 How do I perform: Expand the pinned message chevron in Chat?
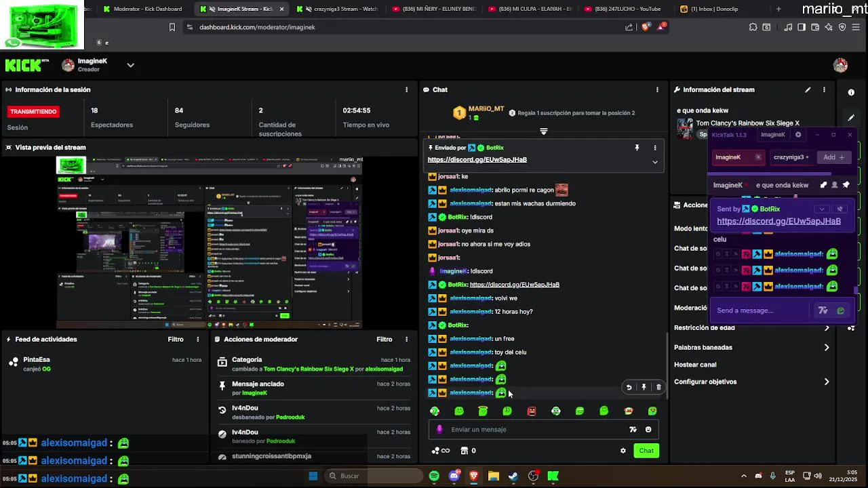655,162
